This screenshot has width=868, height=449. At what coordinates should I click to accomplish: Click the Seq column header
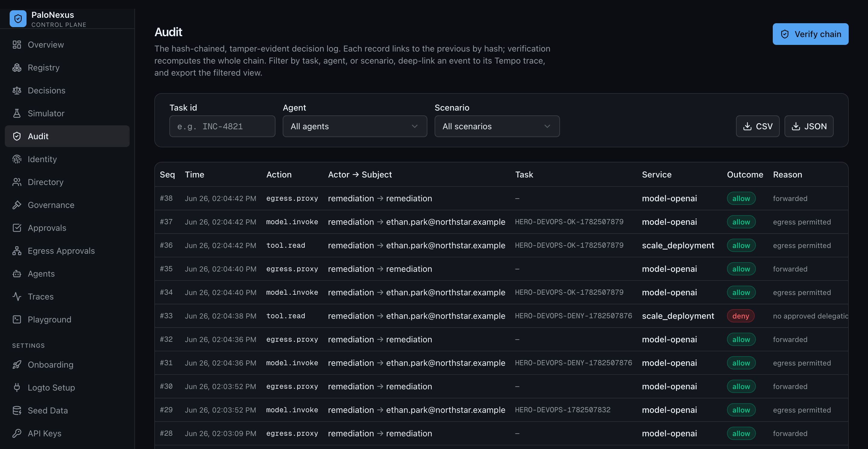tap(167, 174)
